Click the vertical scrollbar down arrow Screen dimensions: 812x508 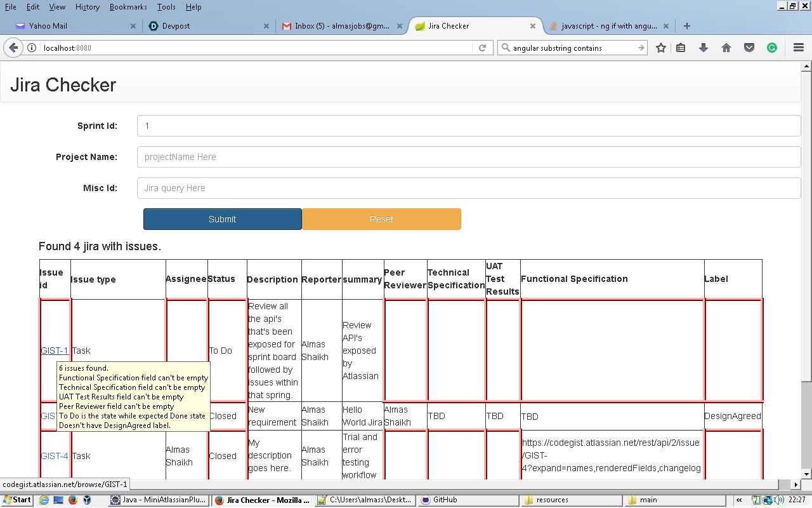click(x=806, y=474)
